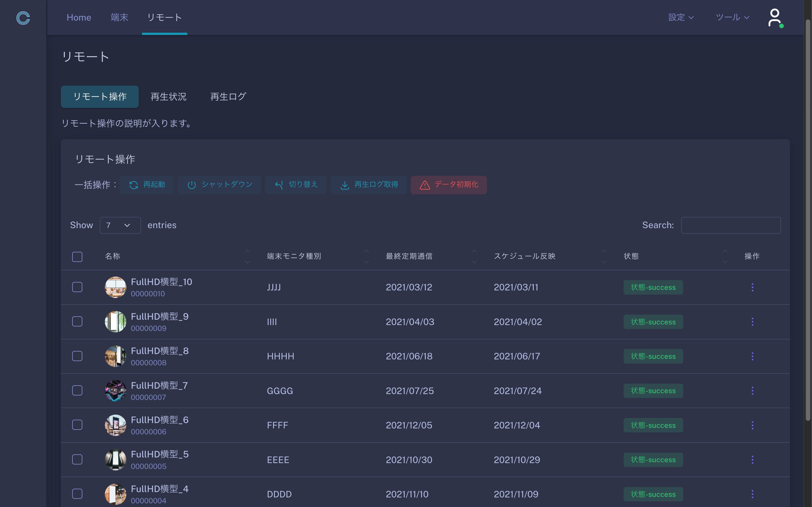The width and height of the screenshot is (812, 507).
Task: Open the three-dot menu for FullHD横型_10
Action: [752, 287]
